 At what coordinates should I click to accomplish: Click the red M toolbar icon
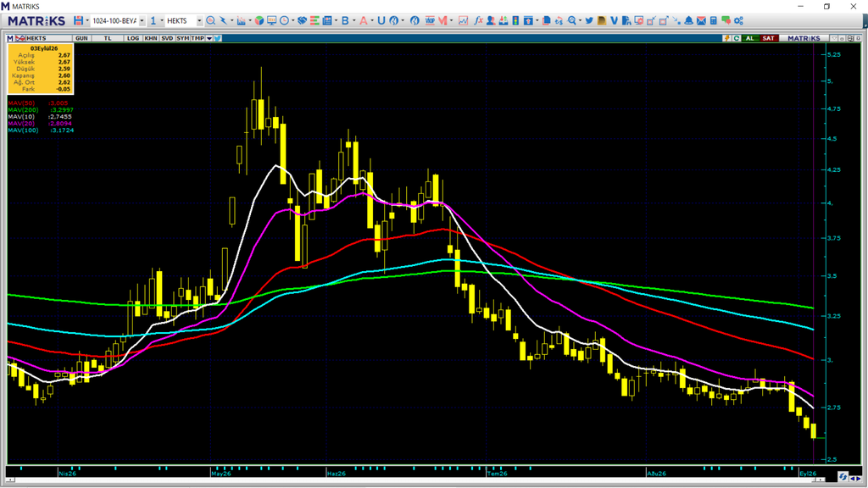click(442, 20)
